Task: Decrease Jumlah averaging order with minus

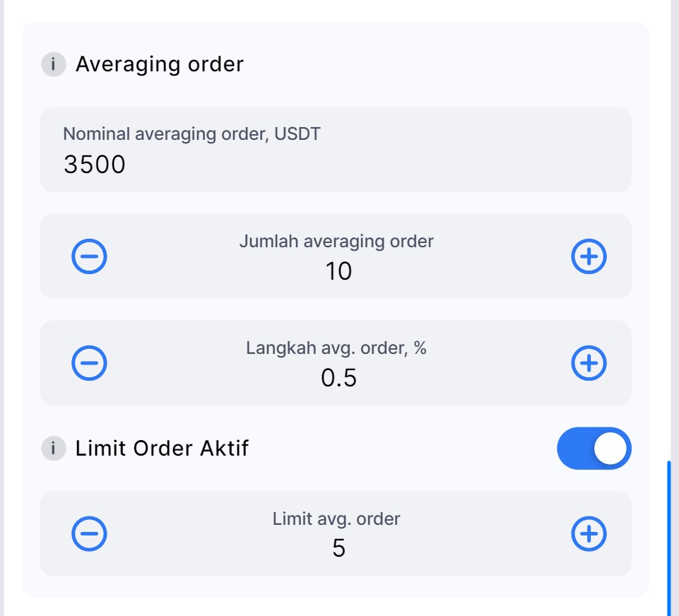Action: [x=90, y=256]
